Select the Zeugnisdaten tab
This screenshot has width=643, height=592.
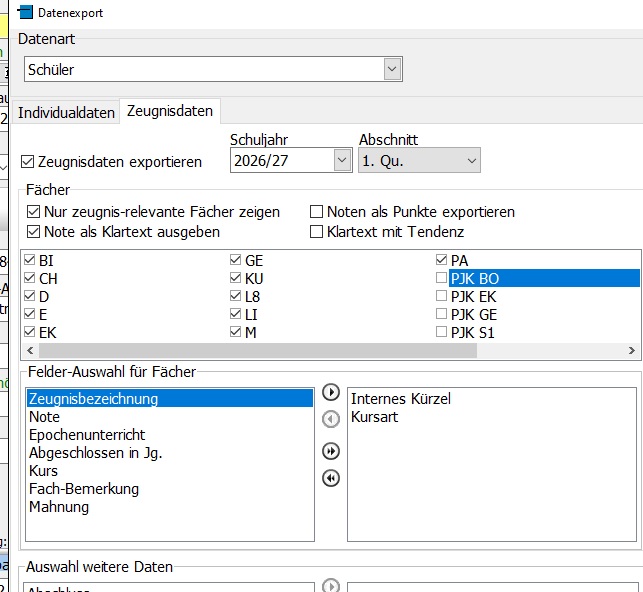170,111
